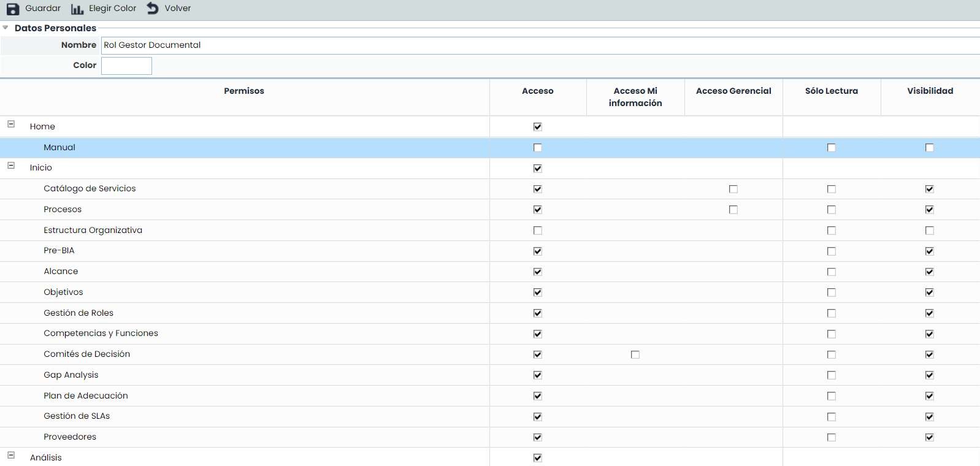Check Acceso for Estructura Organizativa
Viewport: 980px width, 466px height.
(538, 231)
